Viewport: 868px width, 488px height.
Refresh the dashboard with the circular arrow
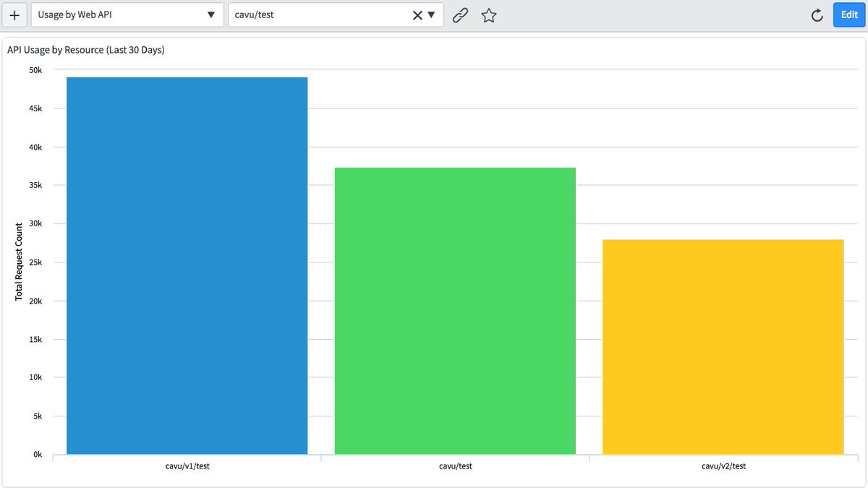click(817, 15)
